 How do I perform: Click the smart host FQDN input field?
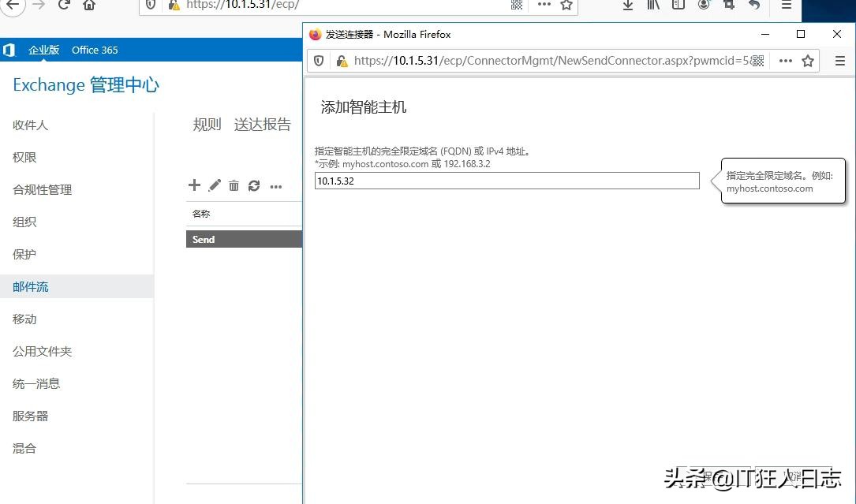(x=506, y=181)
